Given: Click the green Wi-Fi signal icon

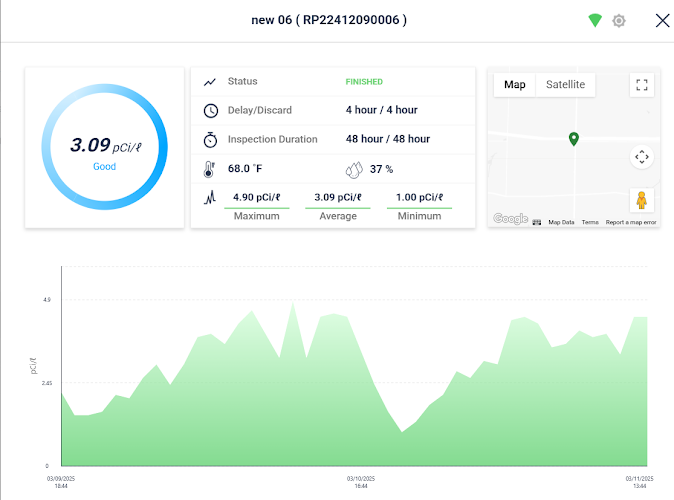Looking at the screenshot, I should [x=595, y=20].
